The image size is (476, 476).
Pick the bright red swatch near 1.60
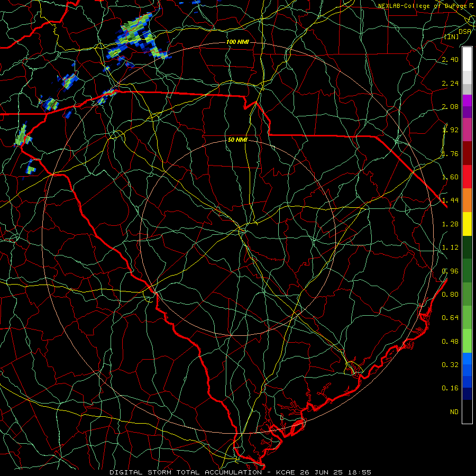pyautogui.click(x=467, y=177)
